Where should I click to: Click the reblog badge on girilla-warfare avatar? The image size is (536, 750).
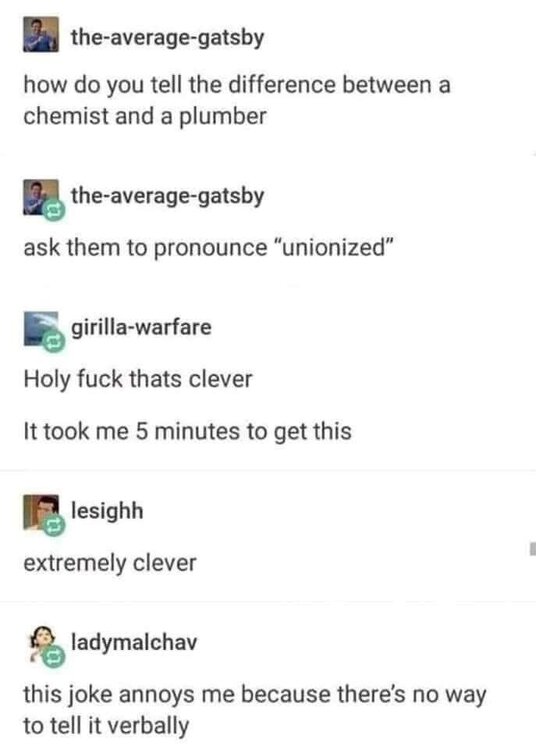[54, 341]
